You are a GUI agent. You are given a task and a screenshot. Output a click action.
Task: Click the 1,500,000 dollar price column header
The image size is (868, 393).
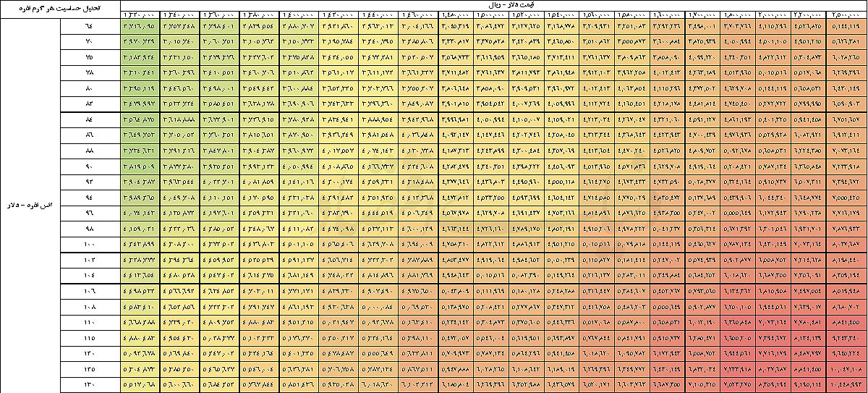(491, 14)
